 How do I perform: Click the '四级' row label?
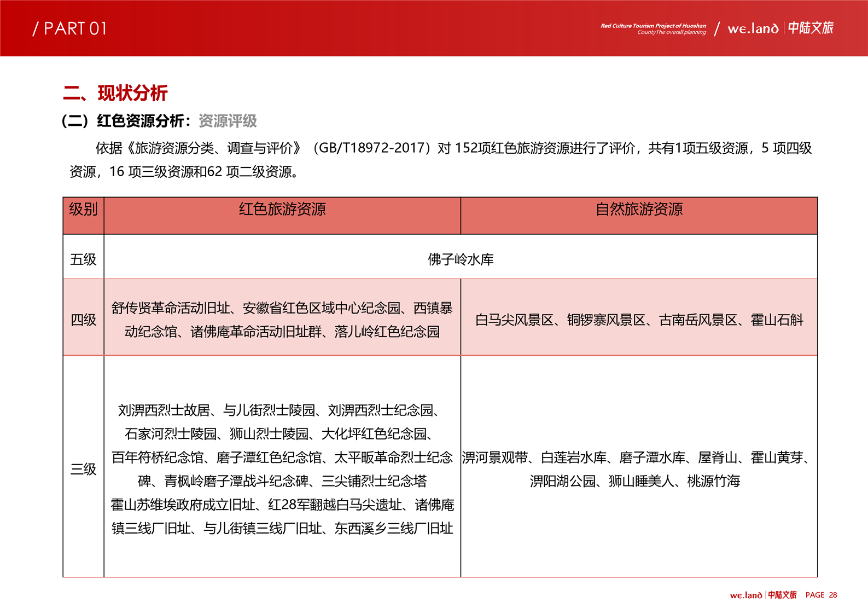point(83,320)
